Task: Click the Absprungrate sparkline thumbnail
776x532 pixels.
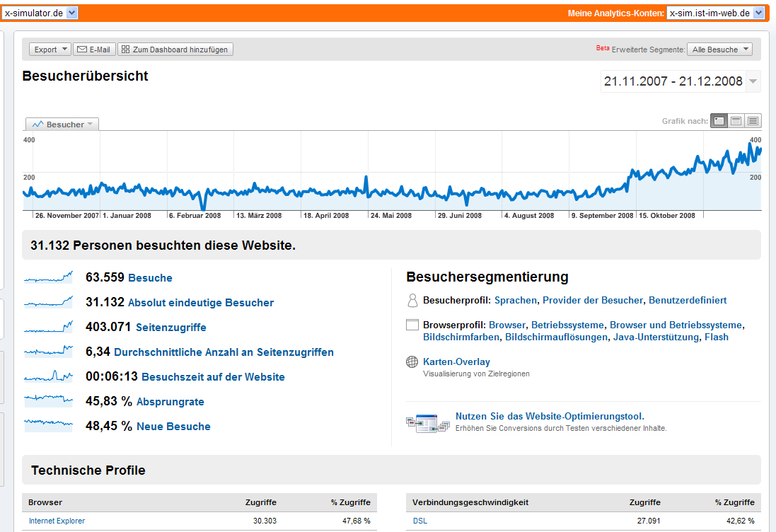Action: pos(49,401)
